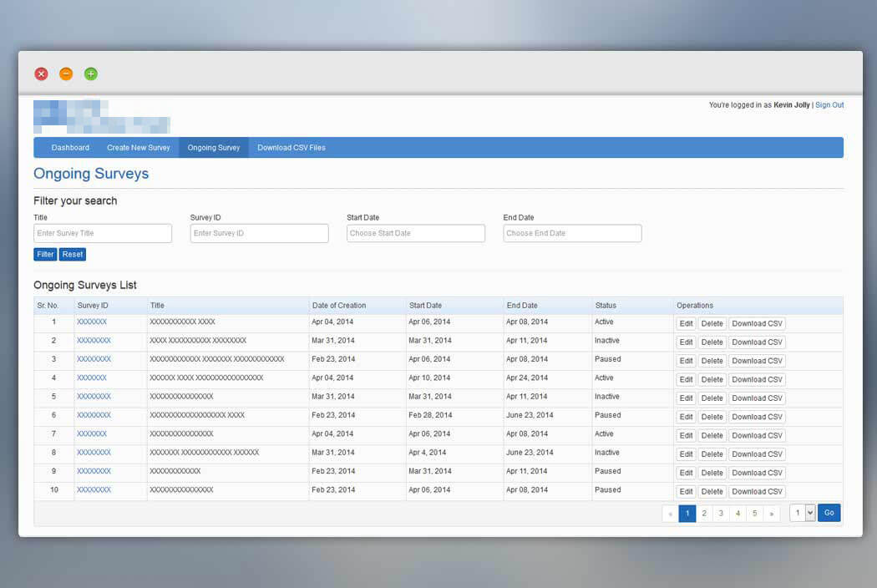Select the Ongoing Survey tab
877x588 pixels.
tap(214, 148)
